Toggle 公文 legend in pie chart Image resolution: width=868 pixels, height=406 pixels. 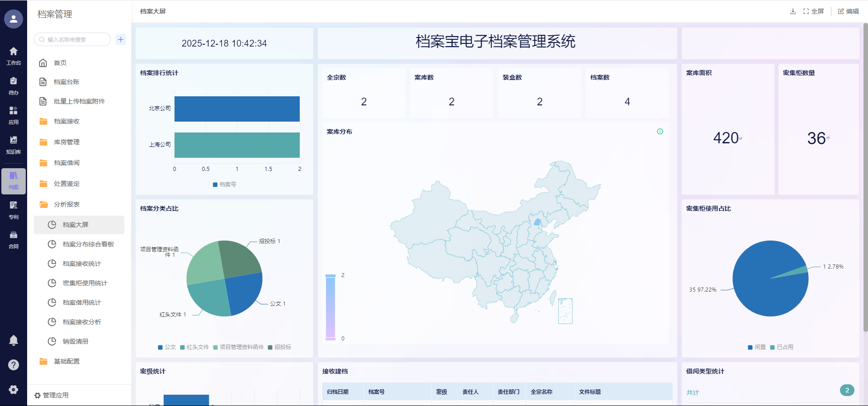point(167,347)
